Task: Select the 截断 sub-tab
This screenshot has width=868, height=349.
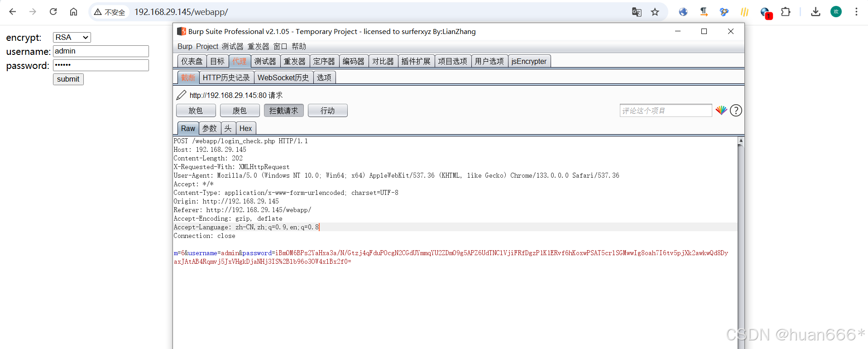Action: pos(188,78)
